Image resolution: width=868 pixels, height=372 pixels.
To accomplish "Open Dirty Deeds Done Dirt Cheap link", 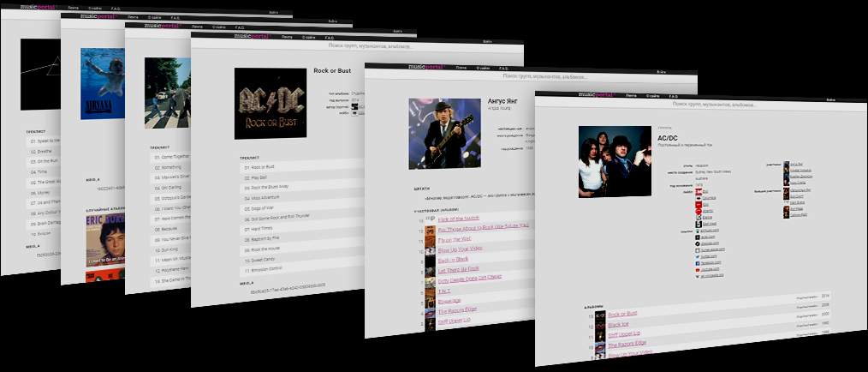I will (469, 279).
